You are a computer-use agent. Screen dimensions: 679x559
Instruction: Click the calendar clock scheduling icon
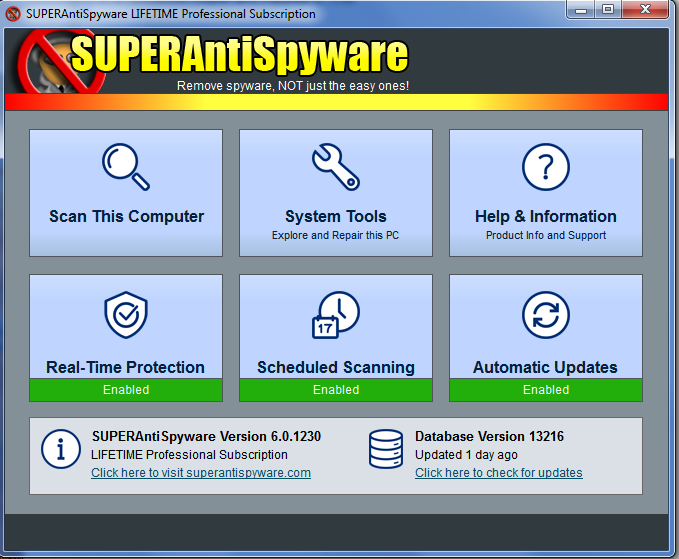(336, 315)
